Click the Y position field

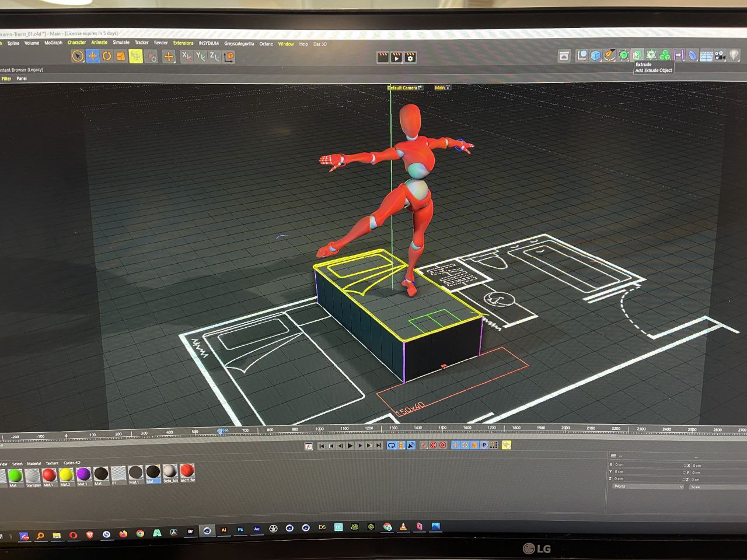pyautogui.click(x=647, y=472)
